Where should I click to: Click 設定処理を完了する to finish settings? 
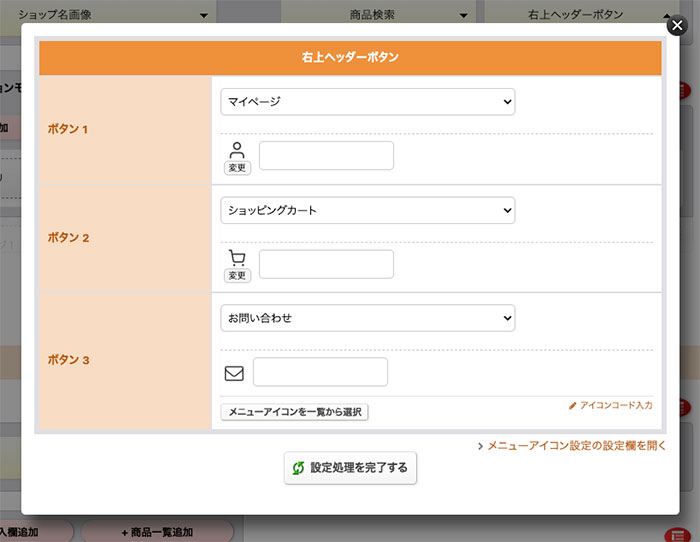[350, 468]
